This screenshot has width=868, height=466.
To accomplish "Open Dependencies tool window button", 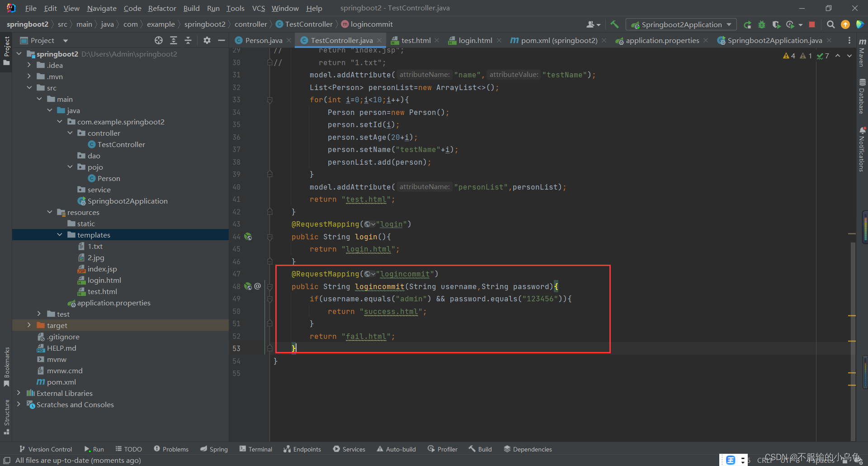I will [528, 449].
